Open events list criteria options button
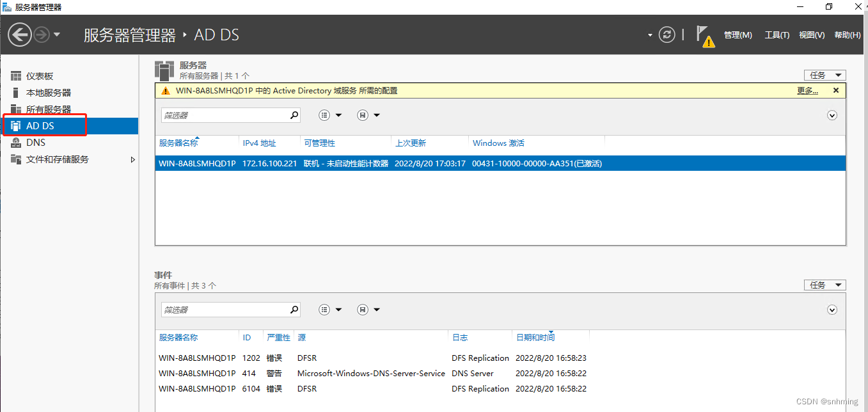This screenshot has width=868, height=412. (331, 310)
